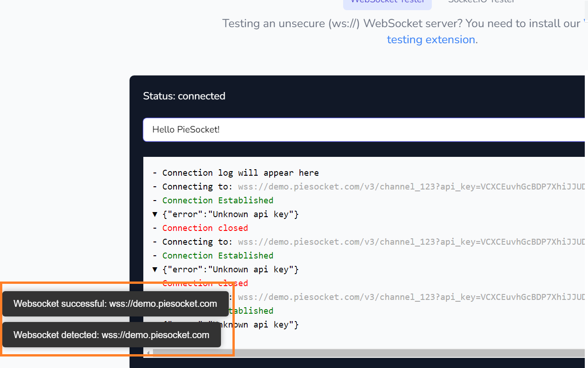Click the second 'Connection Established' log line

point(218,256)
